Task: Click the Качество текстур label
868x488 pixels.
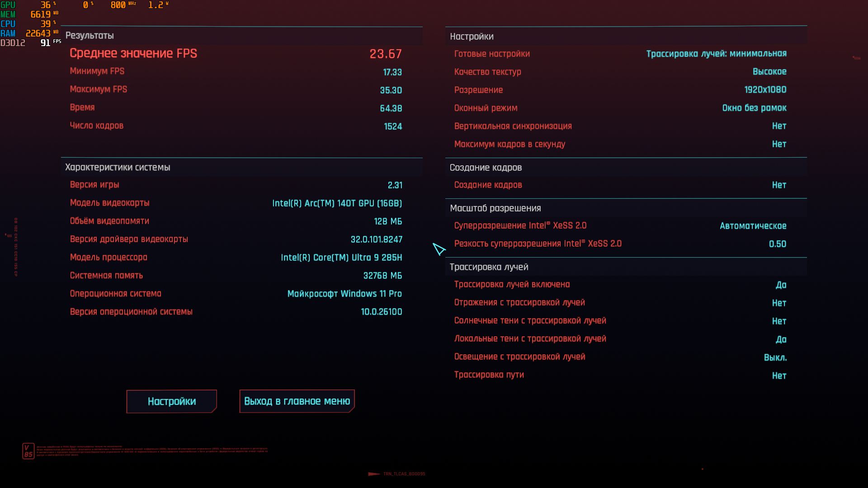Action: click(x=487, y=72)
